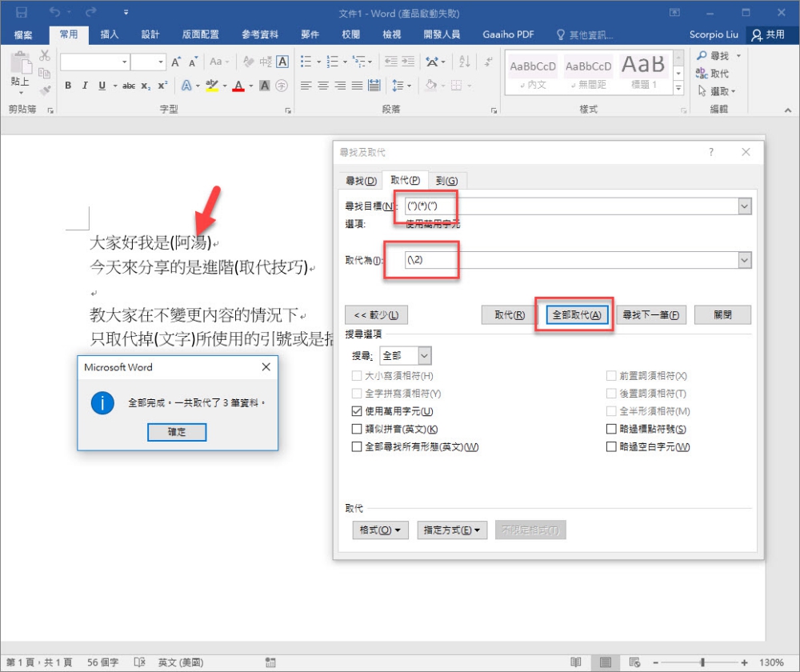Show paragraph marks icon
The height and width of the screenshot is (672, 800).
point(488,62)
